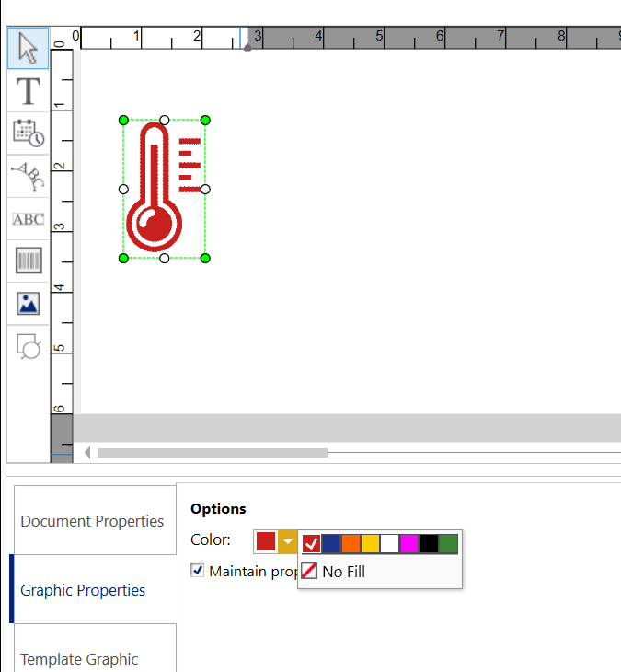Select the arrow pointer tool
The height and width of the screenshot is (672, 621).
tap(28, 49)
